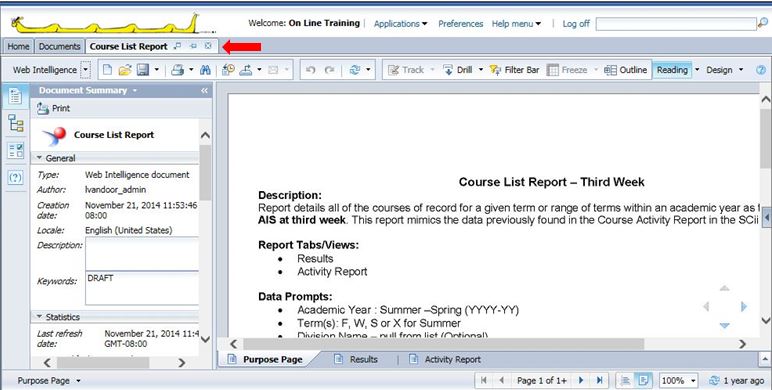Click the Log off link
This screenshot has height=390, width=772.
[x=576, y=24]
